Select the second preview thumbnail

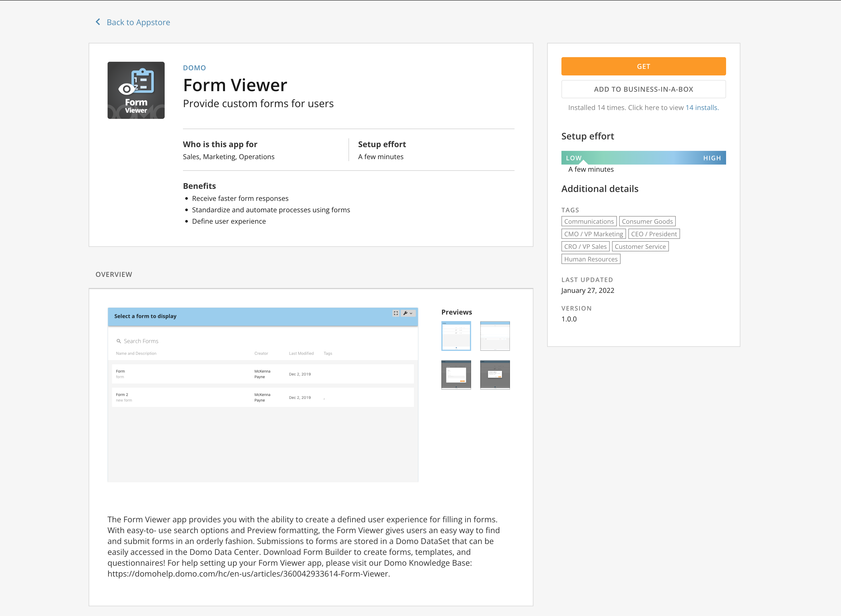[x=495, y=336]
